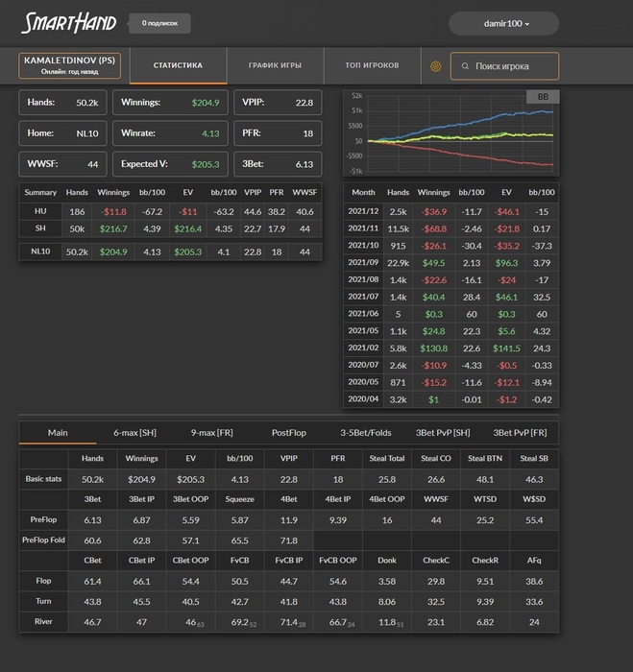Select the HU row in Summary
The width and height of the screenshot is (633, 672).
[170, 212]
